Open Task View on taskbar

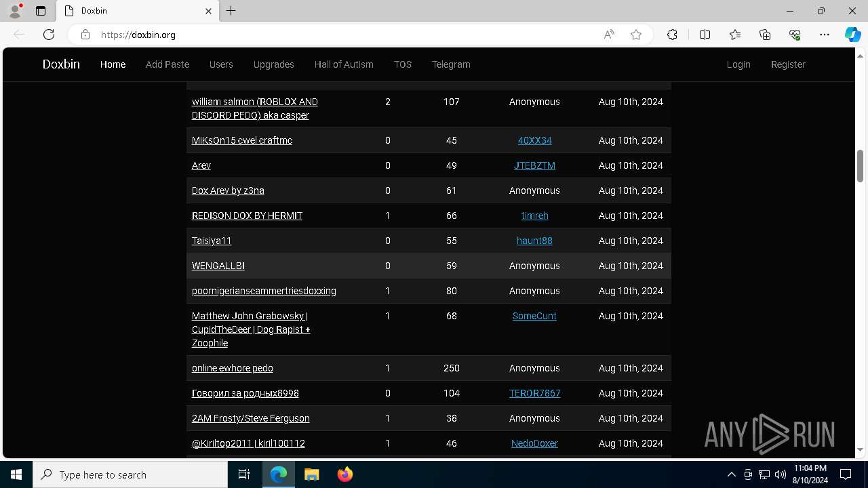[244, 474]
